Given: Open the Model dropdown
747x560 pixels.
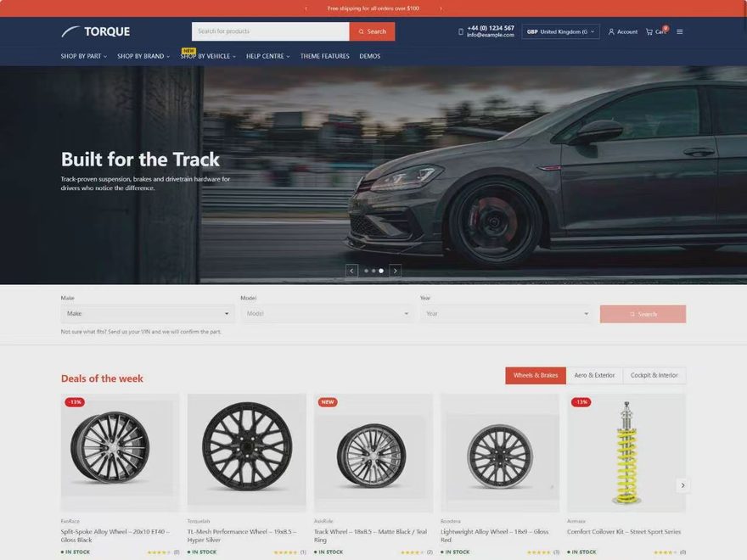Looking at the screenshot, I should pyautogui.click(x=327, y=314).
